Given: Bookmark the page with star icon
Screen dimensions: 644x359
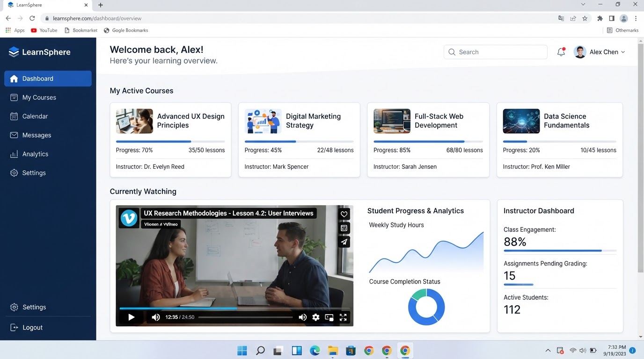Looking at the screenshot, I should pos(585,18).
